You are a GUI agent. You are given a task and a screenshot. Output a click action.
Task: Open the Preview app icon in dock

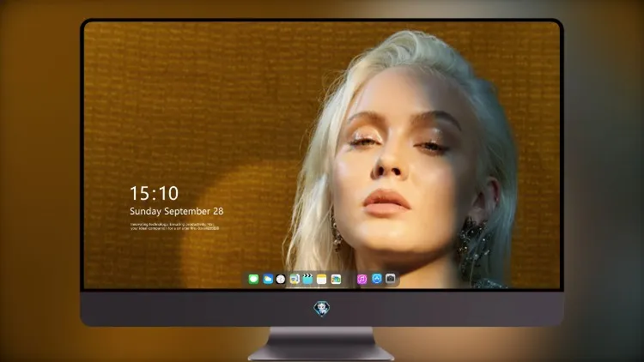pos(295,279)
